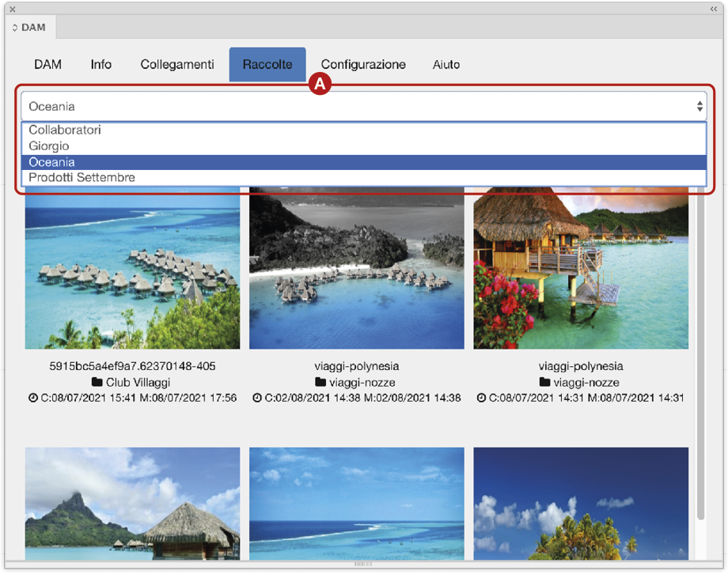The width and height of the screenshot is (728, 574).
Task: Collapse the panel with the double-arrow icon
Action: tap(713, 9)
